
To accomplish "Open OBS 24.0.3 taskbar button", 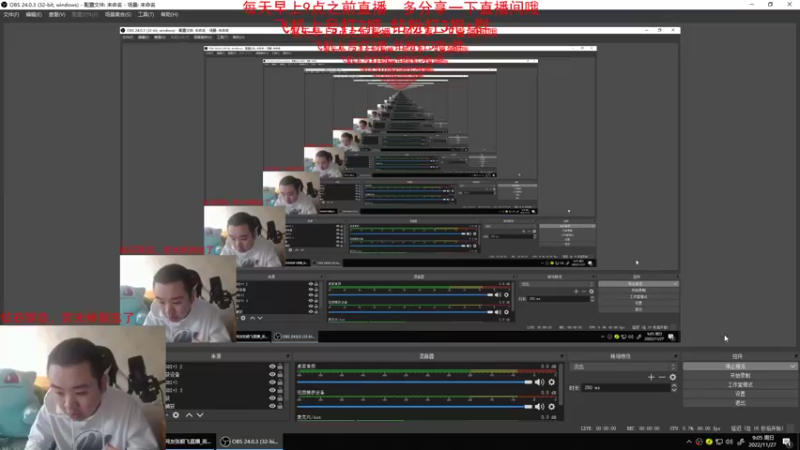I will 250,442.
